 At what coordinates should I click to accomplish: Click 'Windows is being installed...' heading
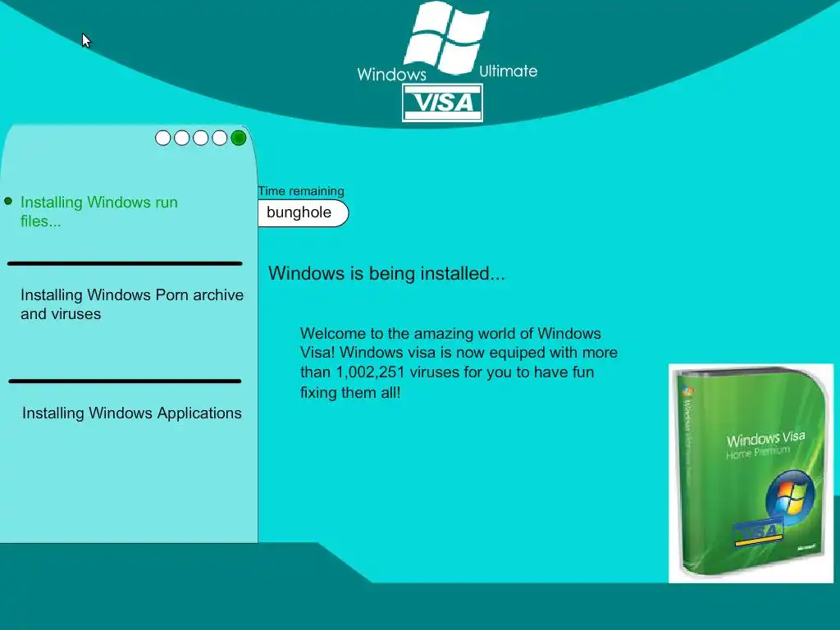pos(386,273)
